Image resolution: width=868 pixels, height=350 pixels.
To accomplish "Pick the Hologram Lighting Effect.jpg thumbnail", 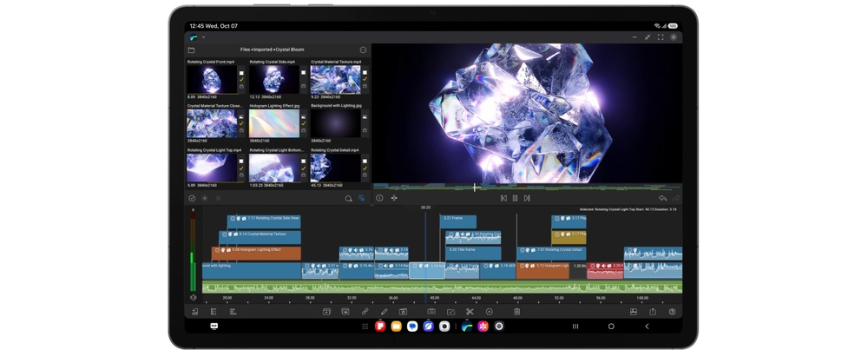I will [x=274, y=123].
